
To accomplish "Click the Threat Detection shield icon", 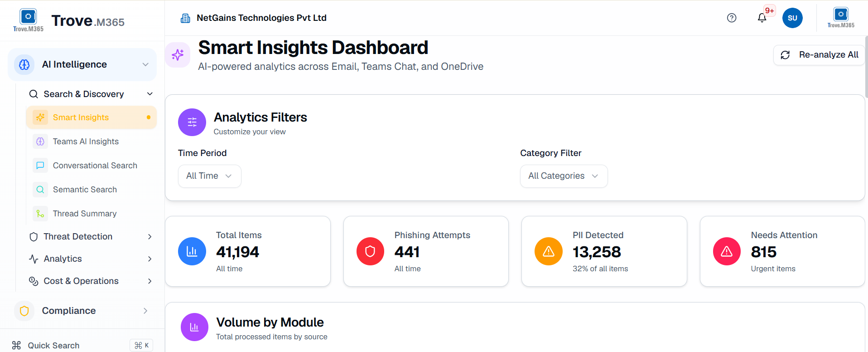I will [34, 237].
